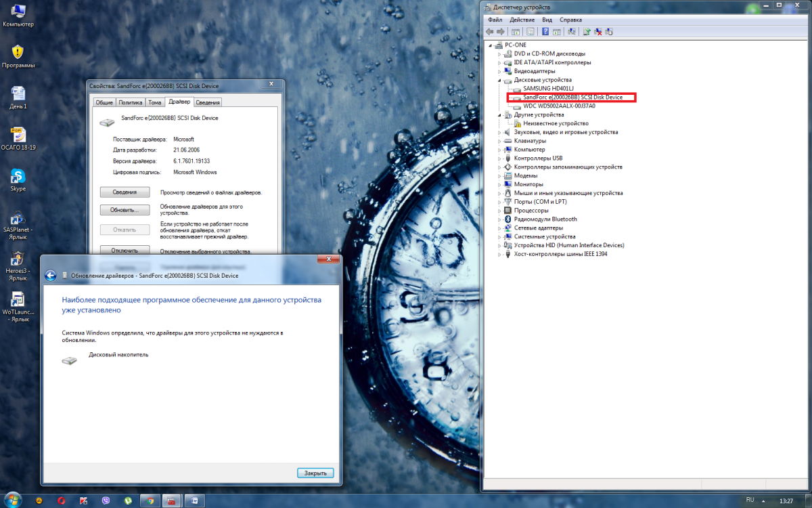The image size is (812, 508).
Task: Open the Файл menu in Device Manager
Action: 495,20
